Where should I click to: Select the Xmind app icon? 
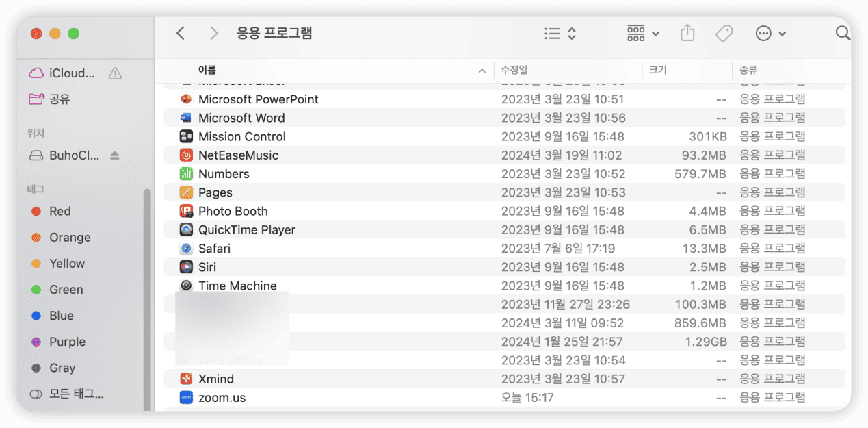[186, 379]
